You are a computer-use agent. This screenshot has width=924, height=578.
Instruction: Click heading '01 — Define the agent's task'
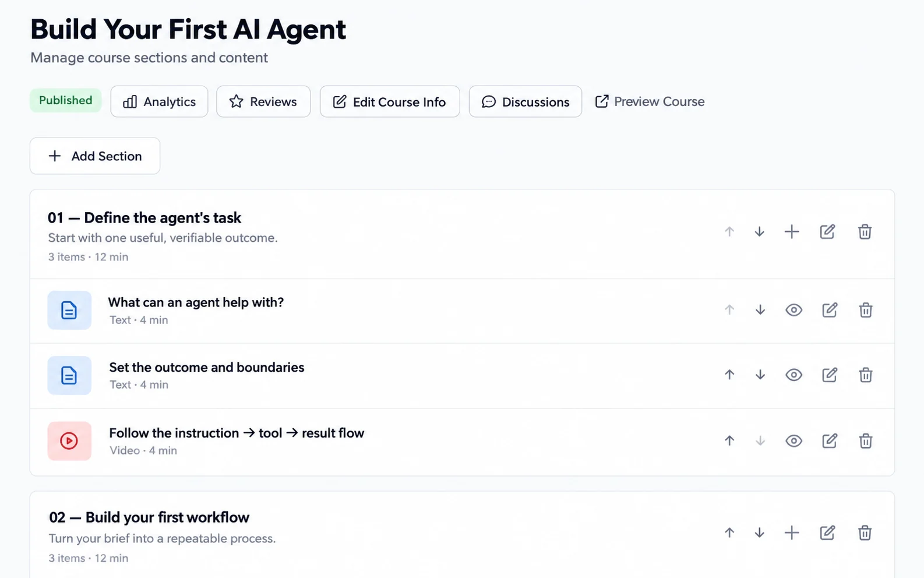click(x=144, y=218)
